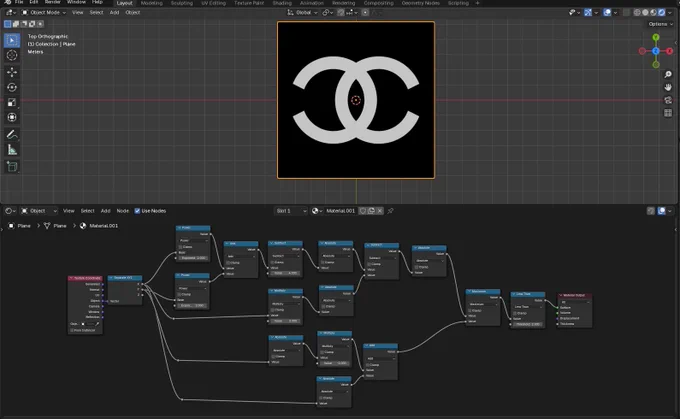Open the Global transform orientation dropdown

302,13
